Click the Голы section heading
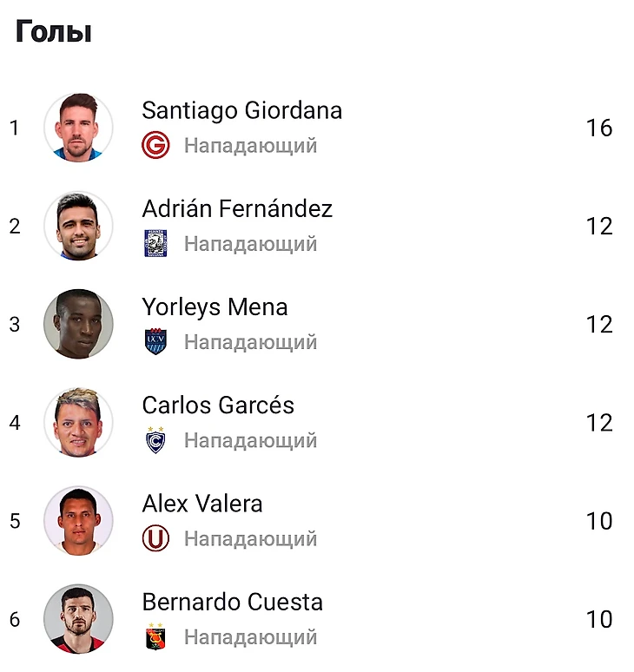 click(54, 32)
